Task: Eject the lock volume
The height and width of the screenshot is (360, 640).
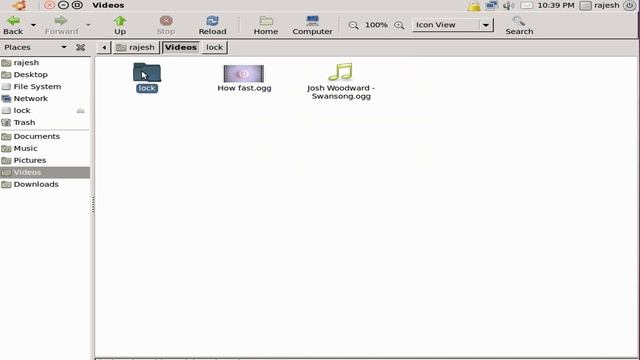Action: tap(80, 111)
